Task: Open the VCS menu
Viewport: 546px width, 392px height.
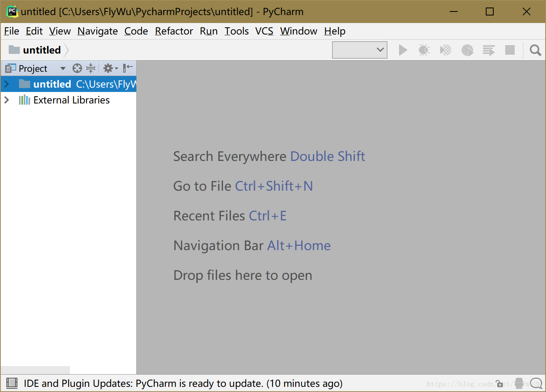Action: [x=264, y=31]
